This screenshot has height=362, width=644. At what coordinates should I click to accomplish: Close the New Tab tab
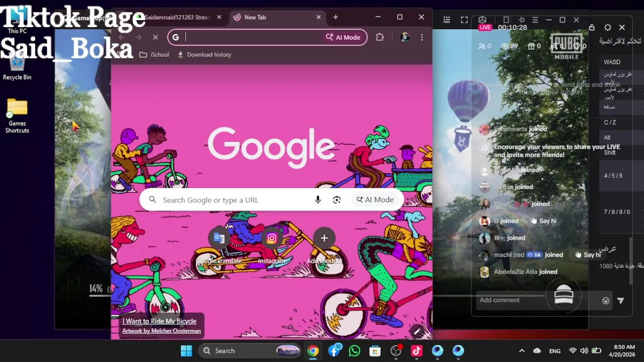pyautogui.click(x=318, y=17)
